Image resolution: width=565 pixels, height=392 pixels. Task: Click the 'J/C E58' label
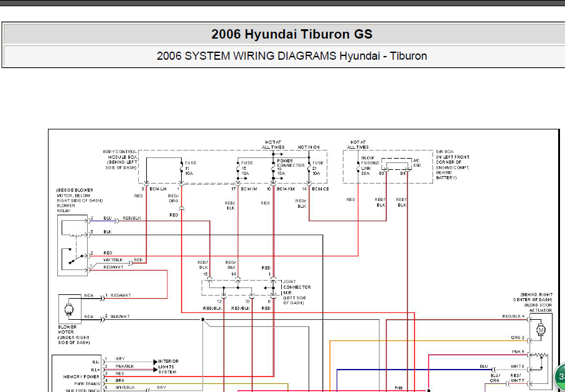417,163
